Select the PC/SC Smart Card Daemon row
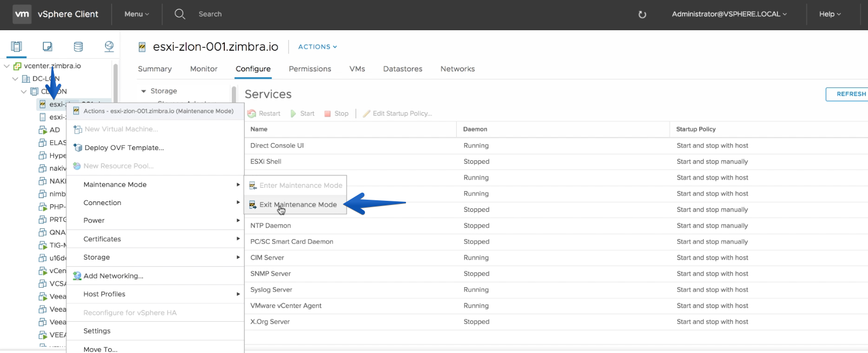This screenshot has height=353, width=868. tap(556, 242)
